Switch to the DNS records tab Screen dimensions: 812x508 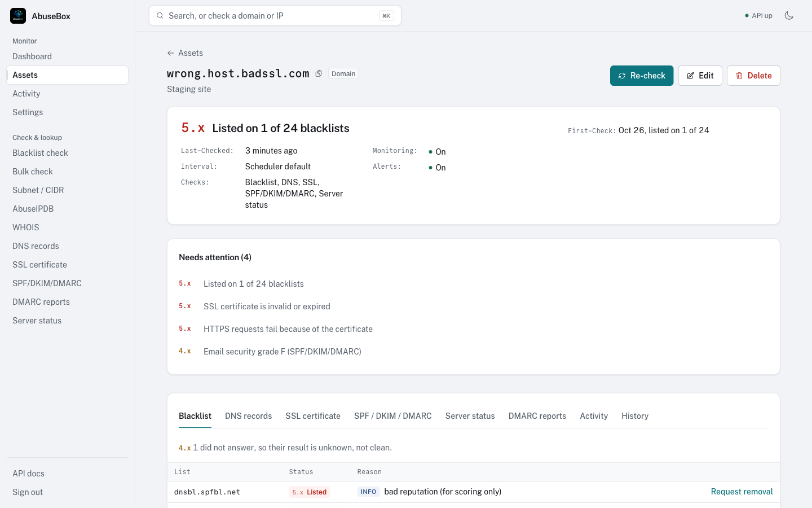tap(248, 416)
